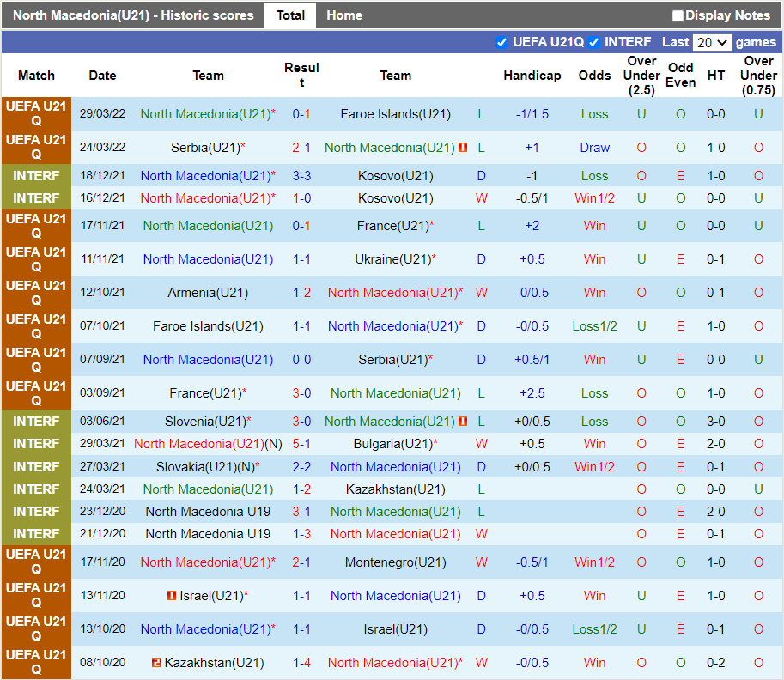784x680 pixels.
Task: Open Bulgaria(U21) team link
Action: (x=393, y=444)
